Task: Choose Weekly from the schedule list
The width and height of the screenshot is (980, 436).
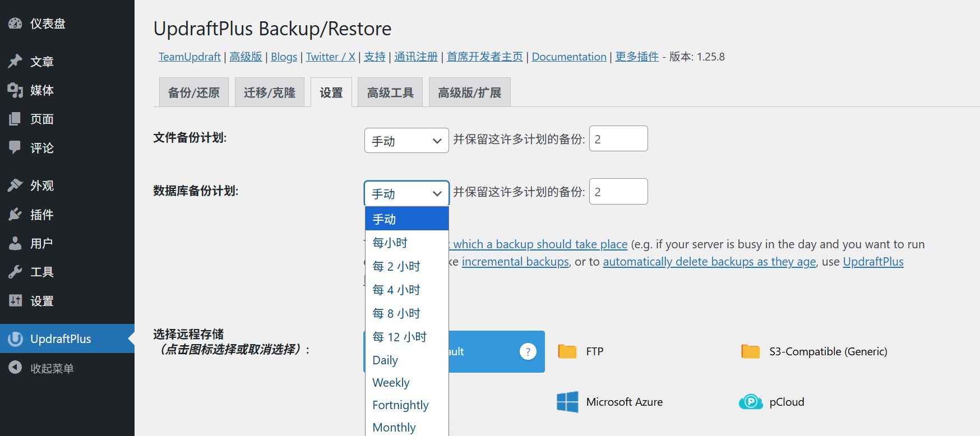Action: click(x=406, y=383)
